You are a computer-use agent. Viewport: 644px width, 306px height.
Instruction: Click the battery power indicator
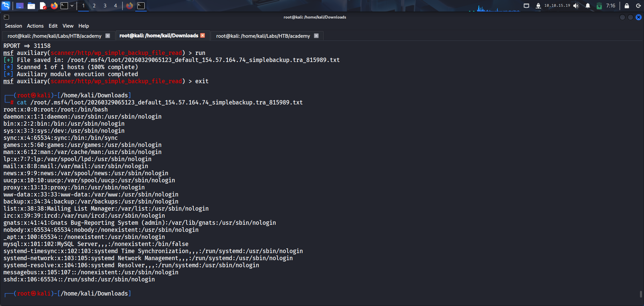coord(599,6)
